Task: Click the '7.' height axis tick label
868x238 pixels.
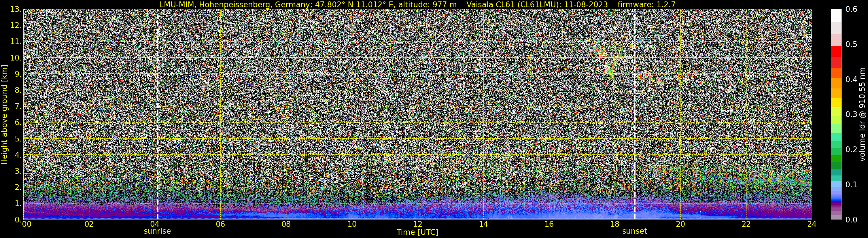Action: pos(18,107)
